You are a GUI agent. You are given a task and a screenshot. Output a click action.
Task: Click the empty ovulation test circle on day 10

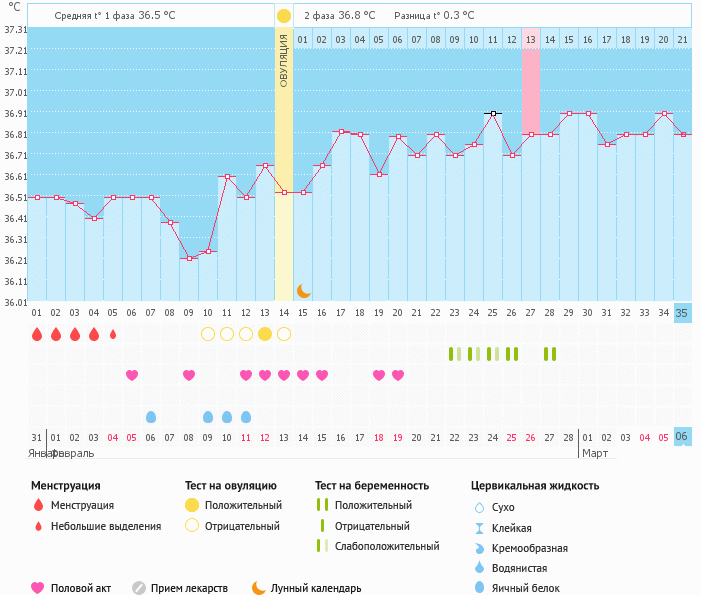pyautogui.click(x=208, y=334)
